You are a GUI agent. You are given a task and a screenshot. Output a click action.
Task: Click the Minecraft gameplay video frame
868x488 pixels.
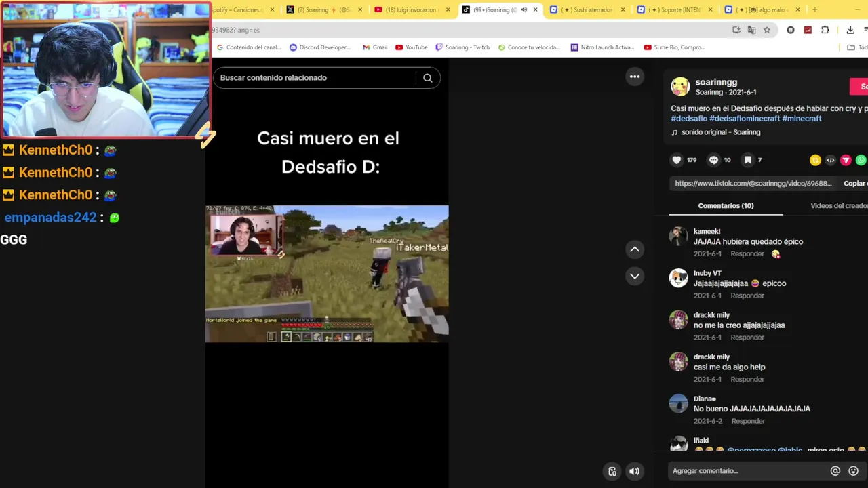(327, 274)
